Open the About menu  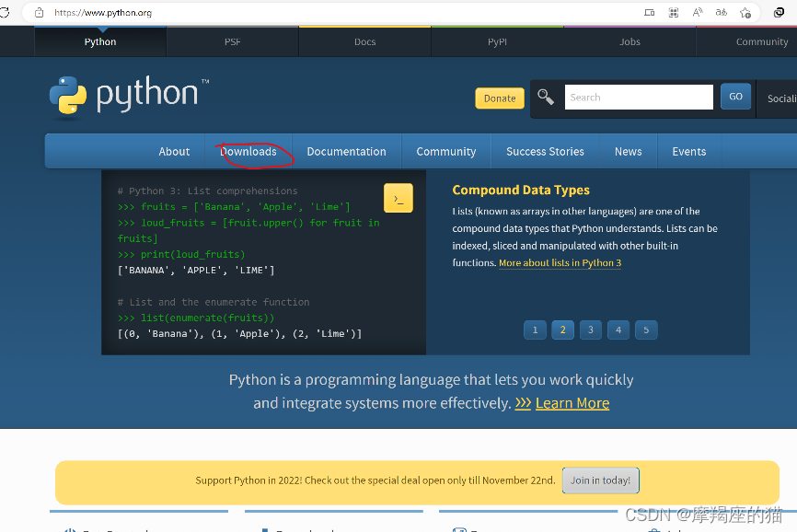click(x=174, y=151)
